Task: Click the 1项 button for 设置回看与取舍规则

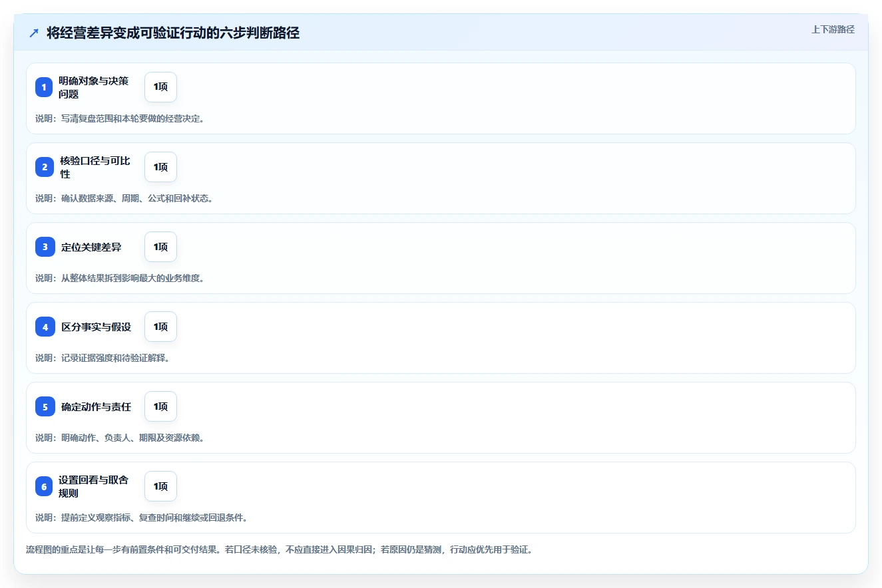Action: pyautogui.click(x=160, y=486)
